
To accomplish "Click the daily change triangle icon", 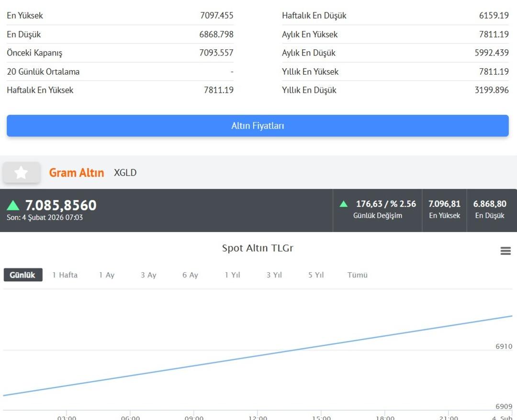I will pos(343,204).
